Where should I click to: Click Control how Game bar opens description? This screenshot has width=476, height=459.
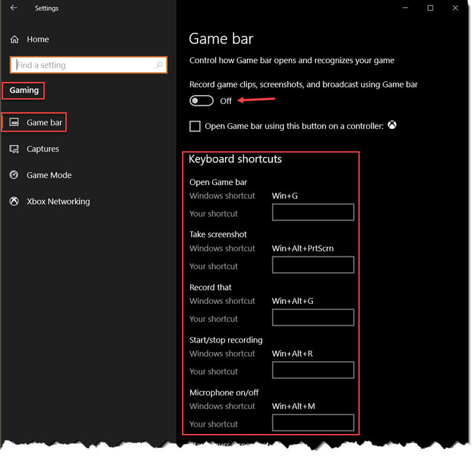[x=292, y=61]
